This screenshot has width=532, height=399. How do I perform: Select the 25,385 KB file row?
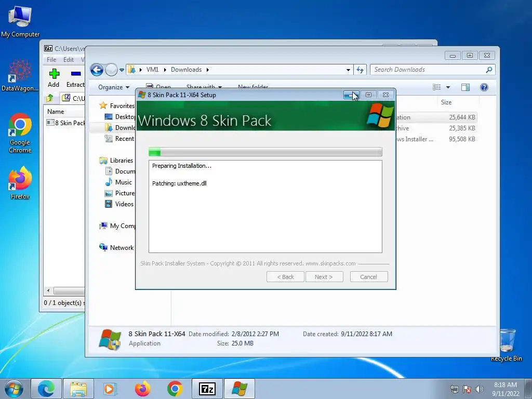pyautogui.click(x=436, y=128)
